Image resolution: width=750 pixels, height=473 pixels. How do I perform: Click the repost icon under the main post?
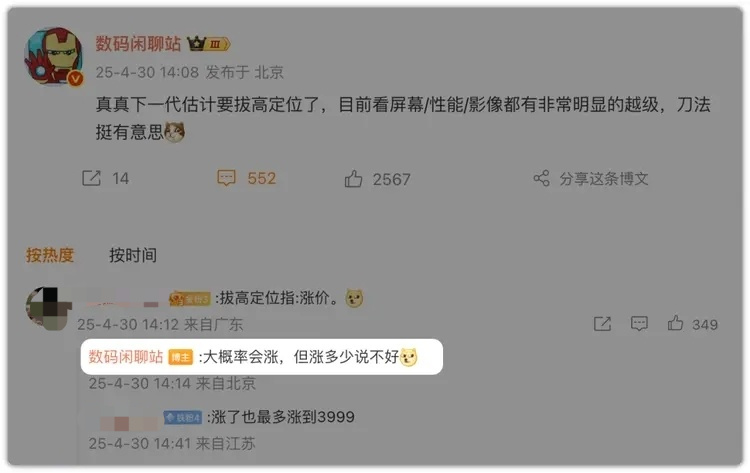coord(91,178)
